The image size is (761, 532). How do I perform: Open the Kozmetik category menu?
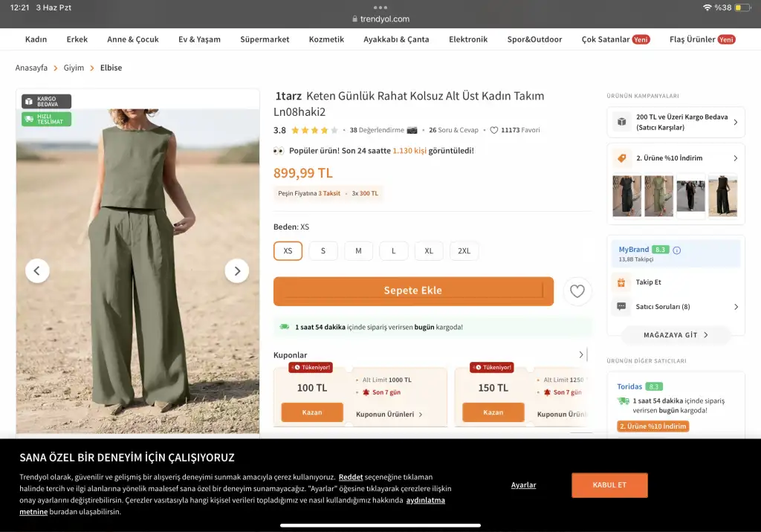point(326,39)
